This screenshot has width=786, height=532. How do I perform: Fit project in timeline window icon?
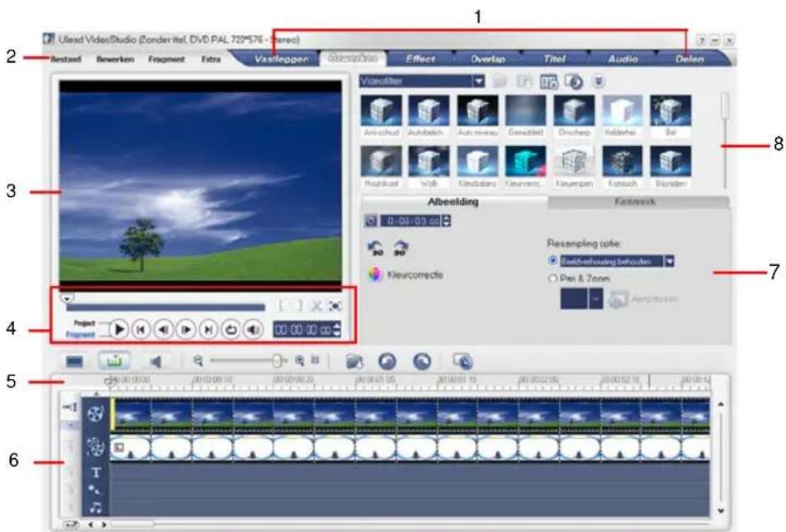click(x=315, y=360)
